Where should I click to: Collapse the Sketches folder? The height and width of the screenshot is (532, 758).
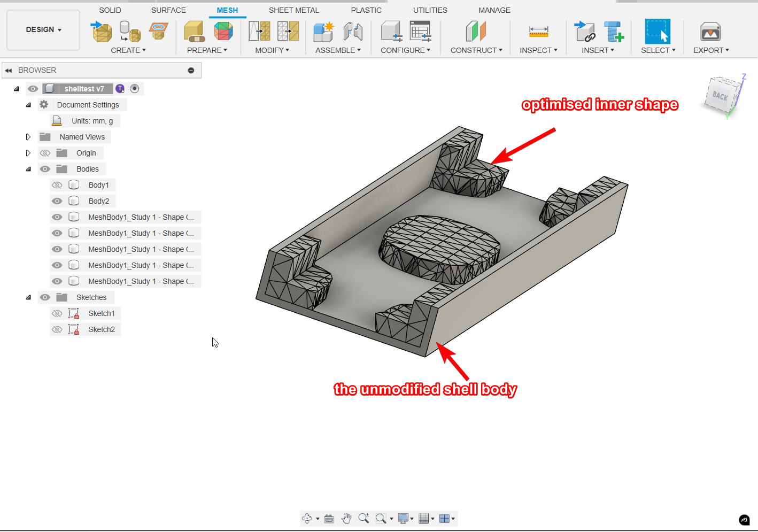(28, 297)
